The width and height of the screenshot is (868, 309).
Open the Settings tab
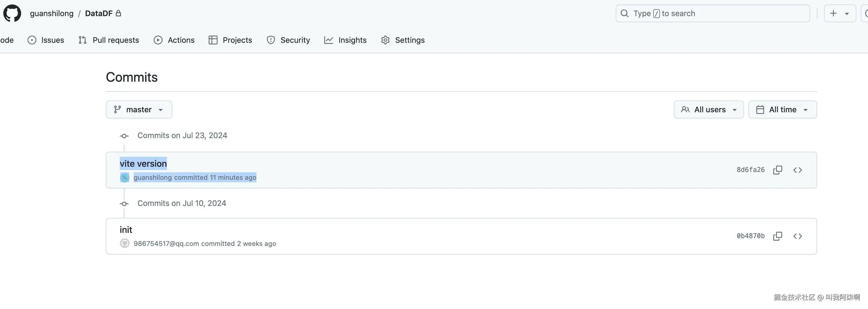pos(403,40)
